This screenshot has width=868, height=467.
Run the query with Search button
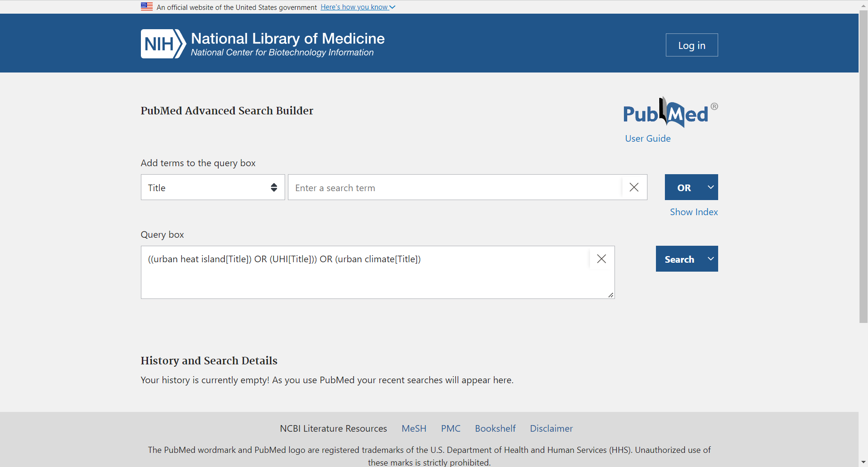680,259
